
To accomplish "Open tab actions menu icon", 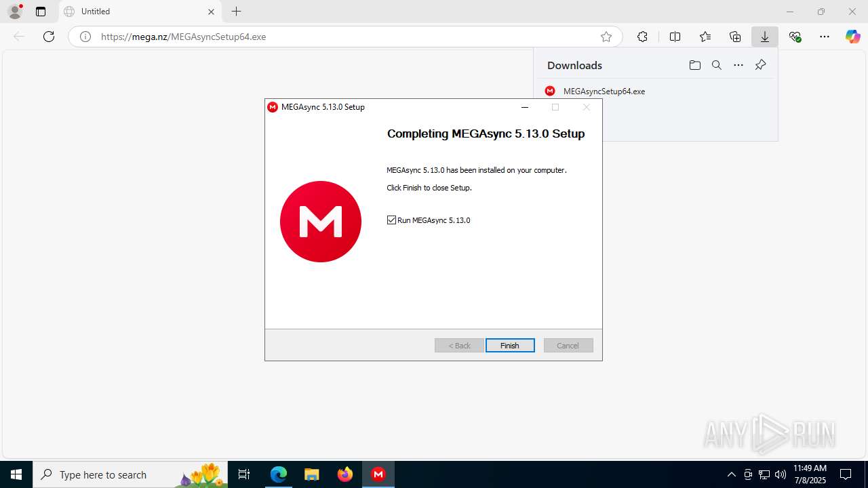I will click(41, 12).
